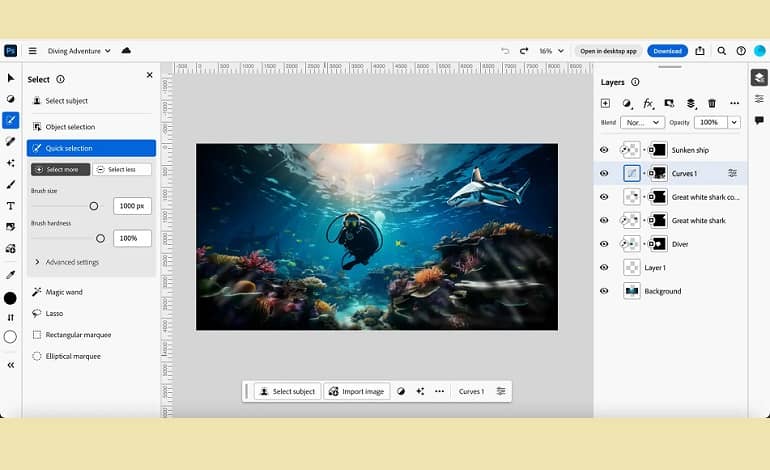The width and height of the screenshot is (770, 470).
Task: Open the share/export icon
Action: pos(700,51)
